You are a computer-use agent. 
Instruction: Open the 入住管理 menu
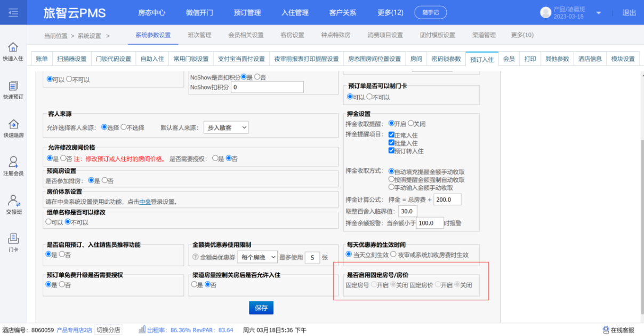pos(295,12)
